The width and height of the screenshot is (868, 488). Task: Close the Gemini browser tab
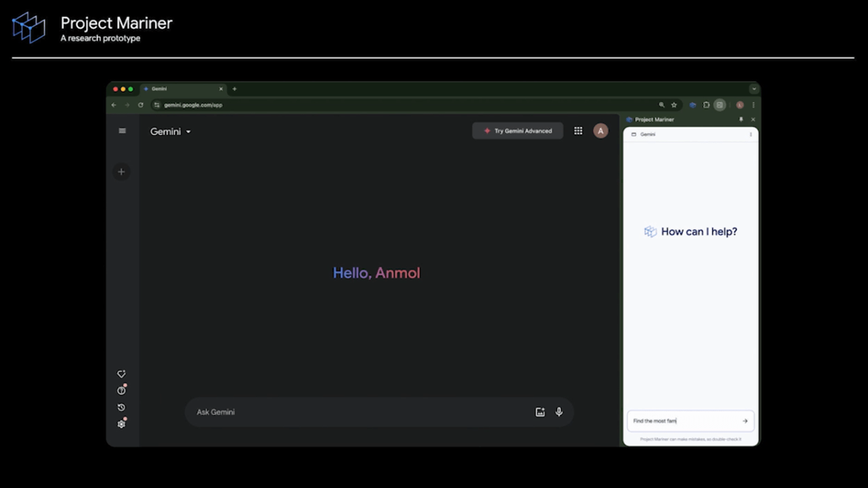[221, 89]
